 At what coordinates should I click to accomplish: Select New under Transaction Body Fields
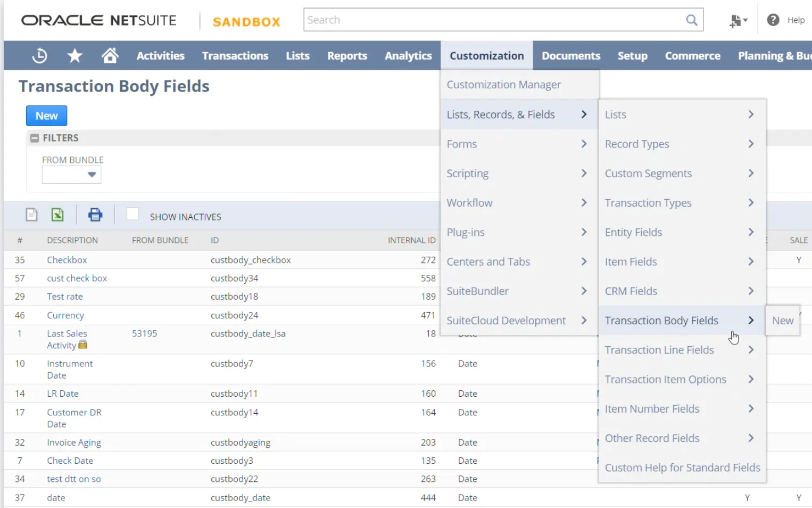coord(783,321)
